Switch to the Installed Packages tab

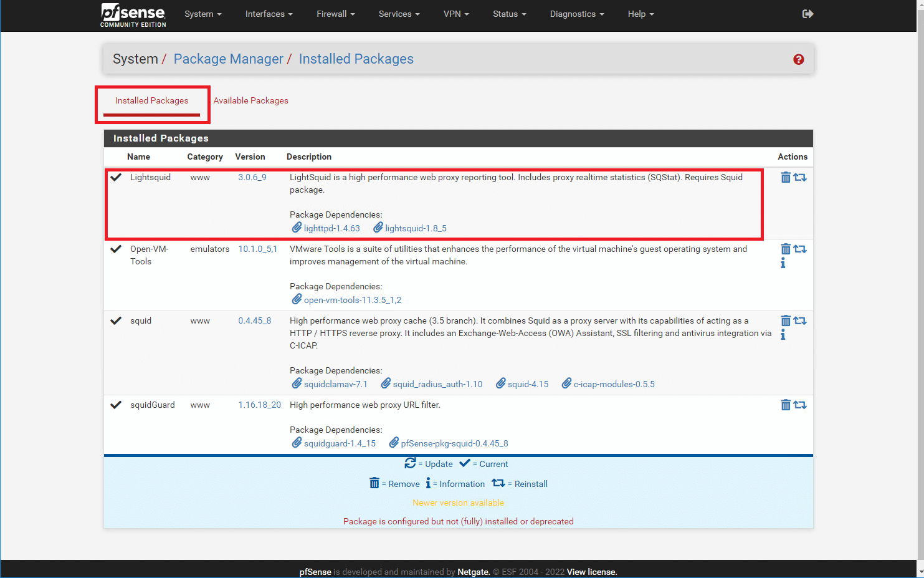pyautogui.click(x=151, y=100)
